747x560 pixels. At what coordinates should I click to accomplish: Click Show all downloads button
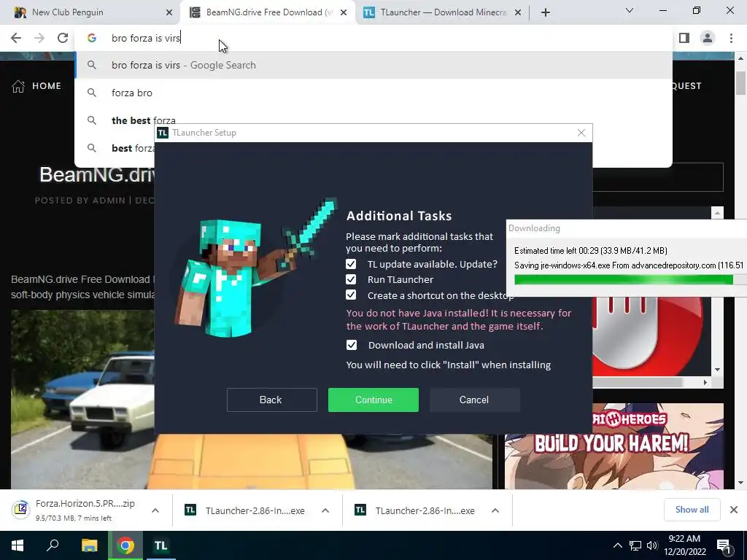(692, 510)
